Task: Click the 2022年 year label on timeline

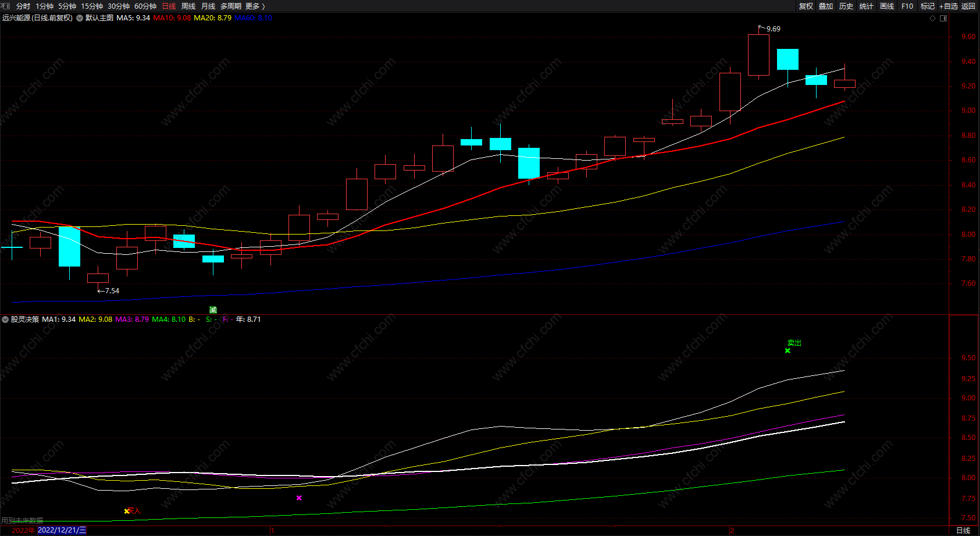Action: click(24, 530)
